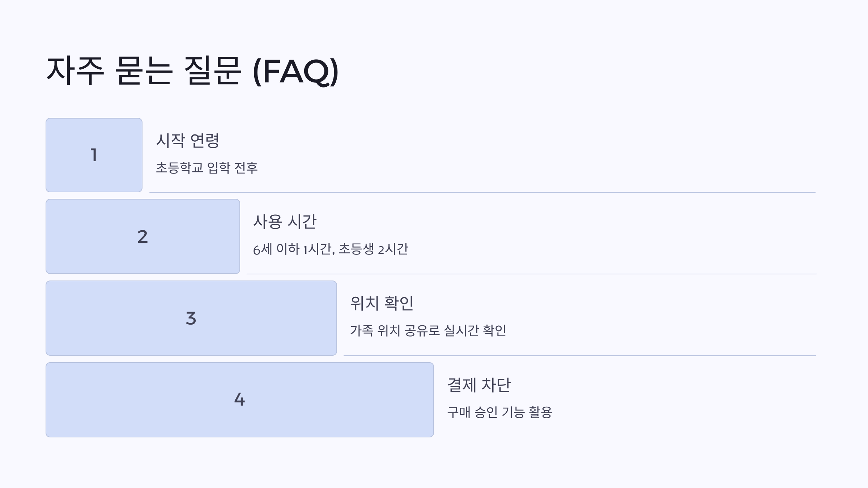Screen dimensions: 868x488
Task: Click the 시작 연령 heading
Action: pyautogui.click(x=187, y=140)
